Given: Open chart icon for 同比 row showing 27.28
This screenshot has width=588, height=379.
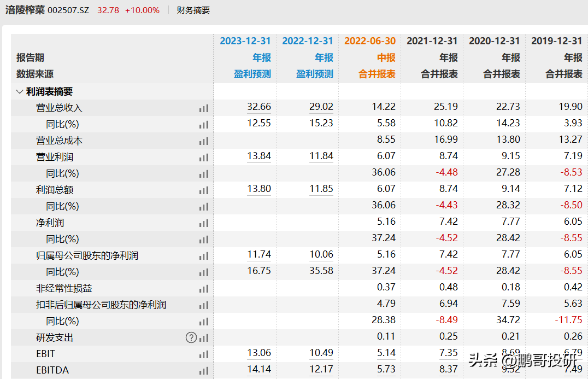Looking at the screenshot, I should [x=204, y=174].
